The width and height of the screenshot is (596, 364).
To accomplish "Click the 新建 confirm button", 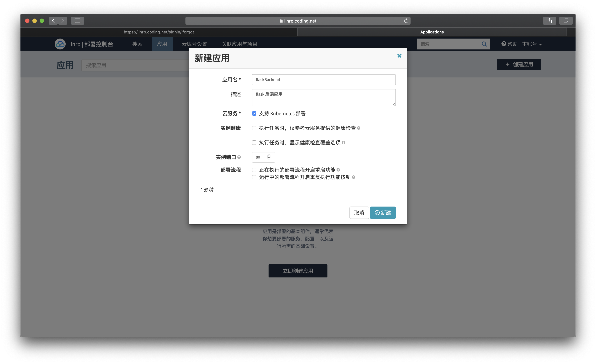I will tap(383, 213).
